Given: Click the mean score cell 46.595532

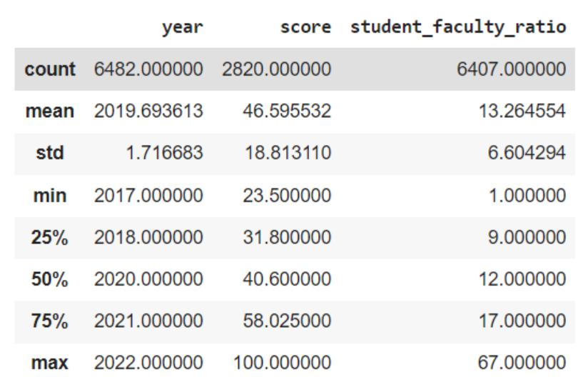Looking at the screenshot, I should point(288,111).
